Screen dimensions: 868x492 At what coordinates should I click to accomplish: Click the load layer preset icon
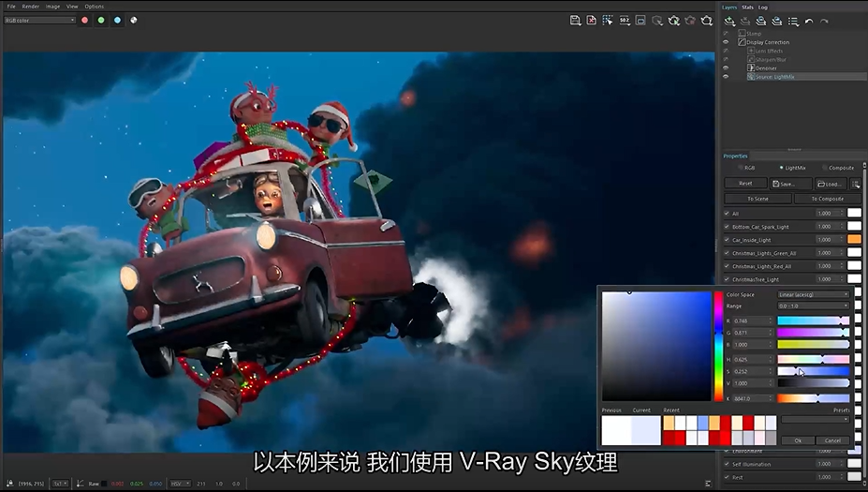click(x=777, y=21)
